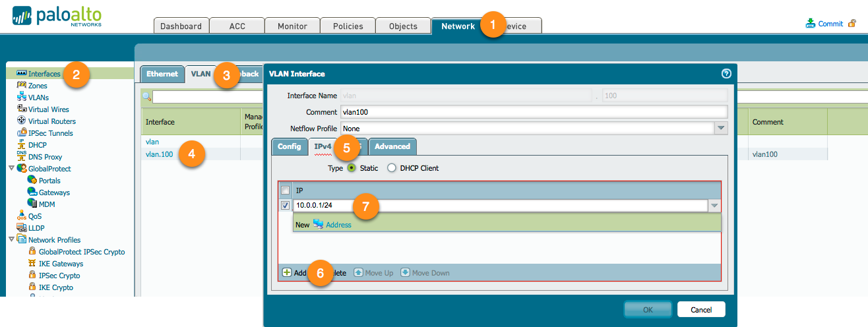
Task: Toggle the IP header select-all checkbox
Action: [285, 190]
